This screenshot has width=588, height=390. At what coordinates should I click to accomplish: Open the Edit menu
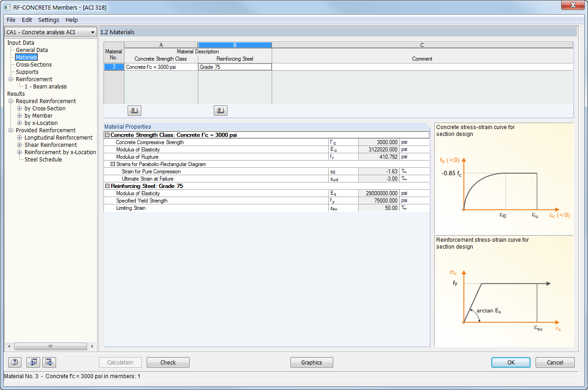[x=27, y=20]
